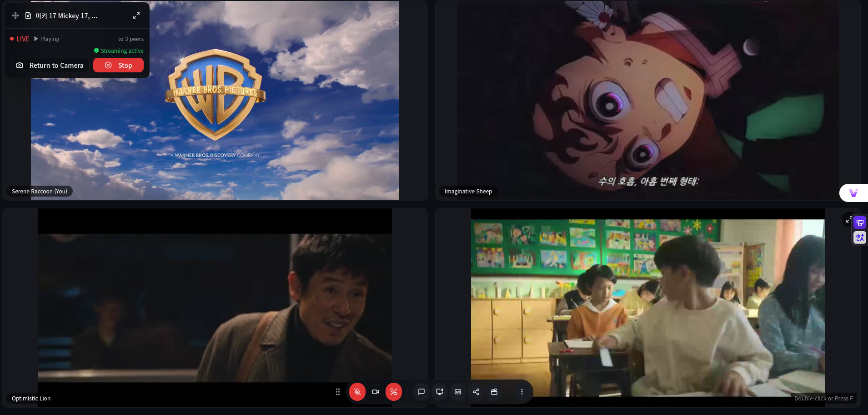868x415 pixels.
Task: Expand the media streaming panel
Action: 136,15
